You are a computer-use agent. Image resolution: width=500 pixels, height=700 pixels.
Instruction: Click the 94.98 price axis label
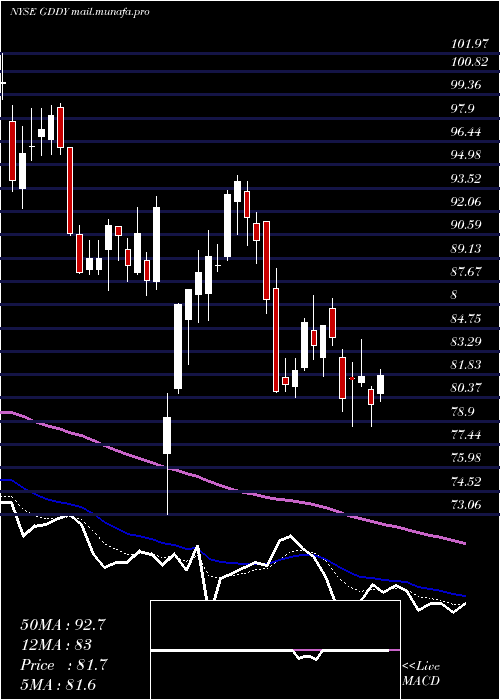[x=466, y=155]
